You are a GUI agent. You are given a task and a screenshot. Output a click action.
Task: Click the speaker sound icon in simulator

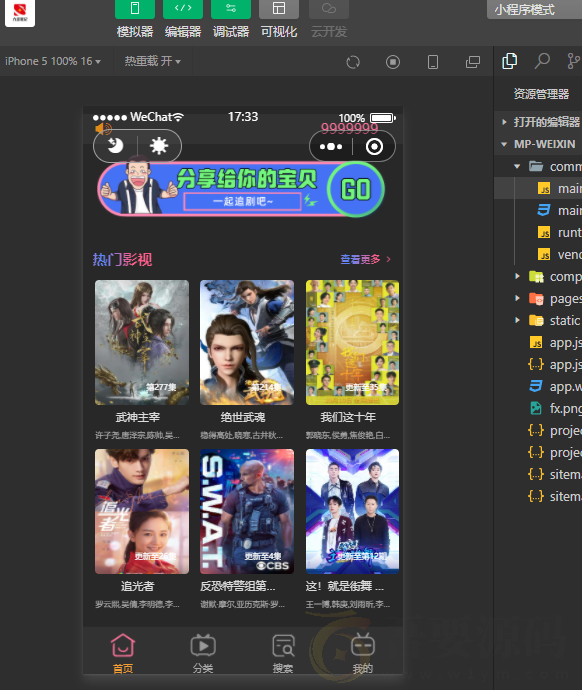(x=103, y=128)
